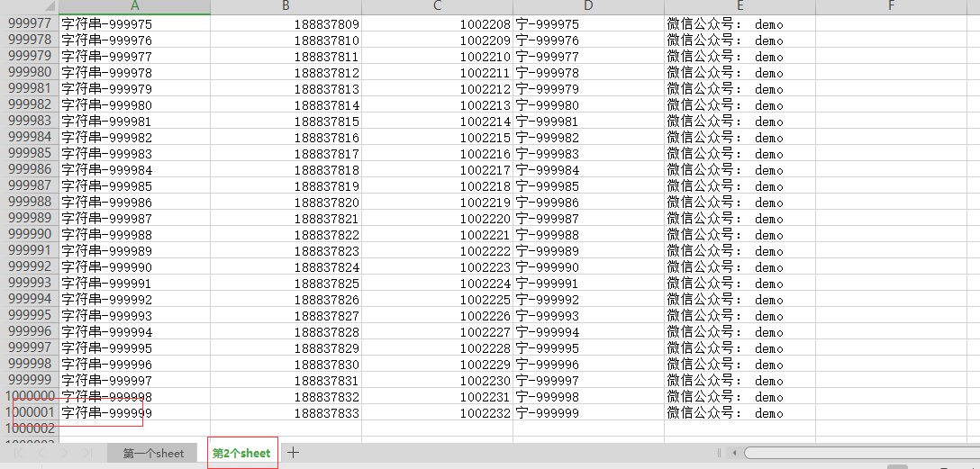
Task: Switch to the 第一个sheet tab
Action: tap(154, 454)
